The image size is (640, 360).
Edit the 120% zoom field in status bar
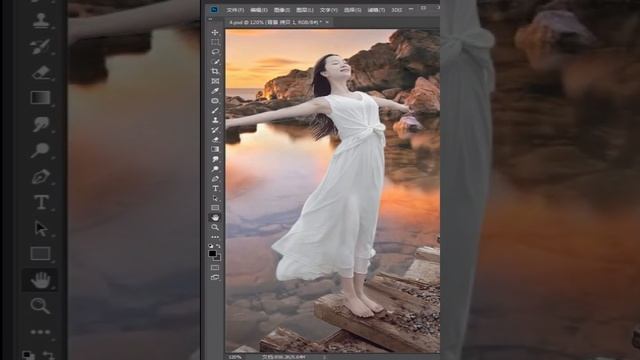point(235,357)
